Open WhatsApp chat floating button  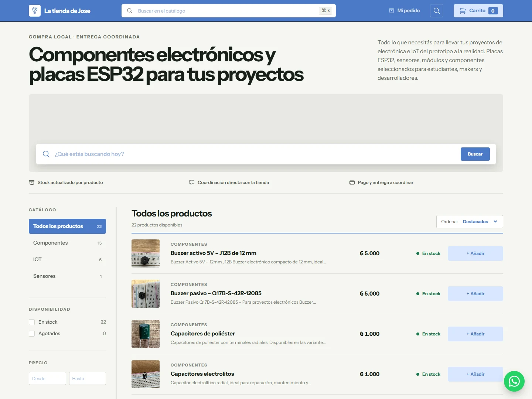(x=514, y=381)
